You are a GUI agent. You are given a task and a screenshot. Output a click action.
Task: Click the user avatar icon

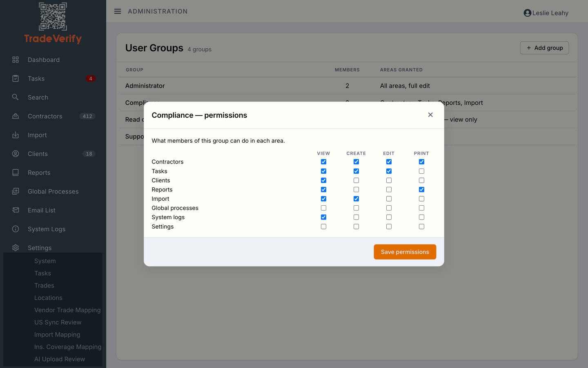tap(527, 13)
